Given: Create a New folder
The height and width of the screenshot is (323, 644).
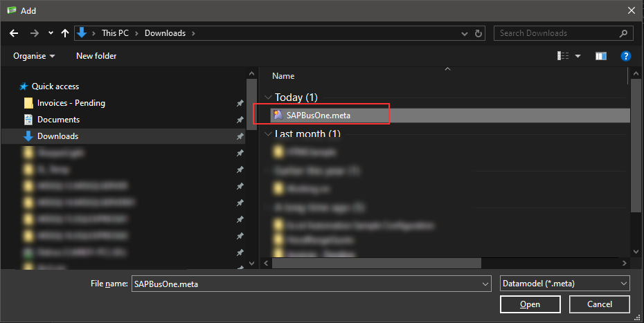Looking at the screenshot, I should tap(96, 56).
